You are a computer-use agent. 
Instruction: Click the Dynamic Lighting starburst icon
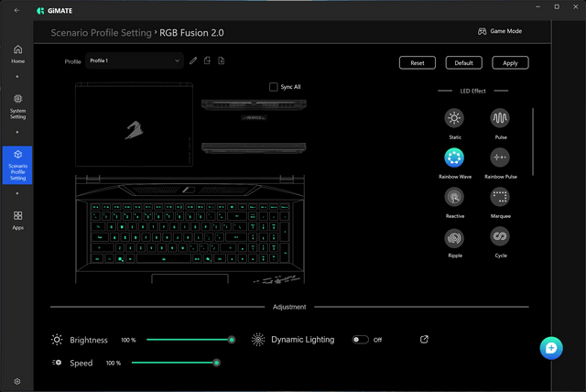(x=258, y=340)
